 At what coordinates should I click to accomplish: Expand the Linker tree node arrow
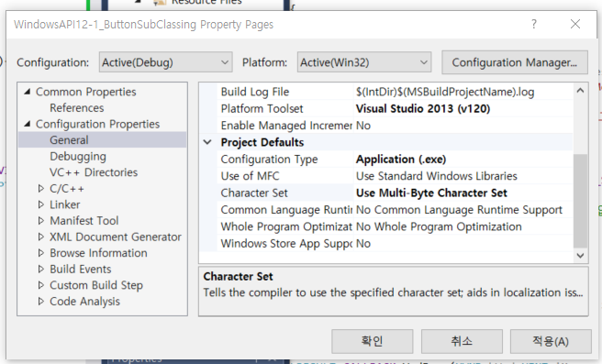(41, 204)
